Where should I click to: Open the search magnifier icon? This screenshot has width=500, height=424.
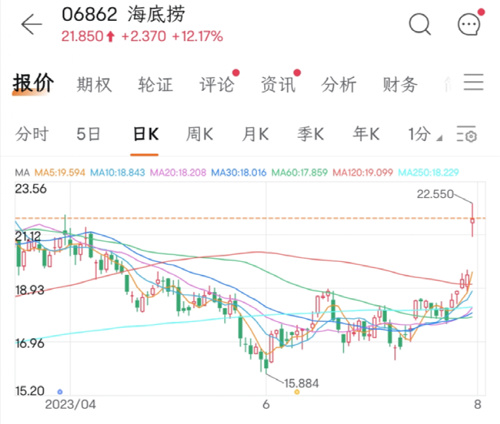(x=420, y=24)
